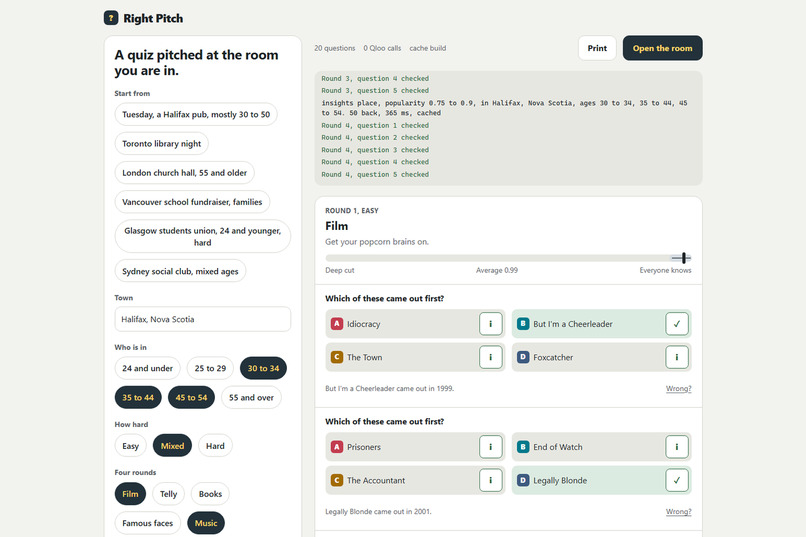Choose answer The Town

pyautogui.click(x=415, y=357)
